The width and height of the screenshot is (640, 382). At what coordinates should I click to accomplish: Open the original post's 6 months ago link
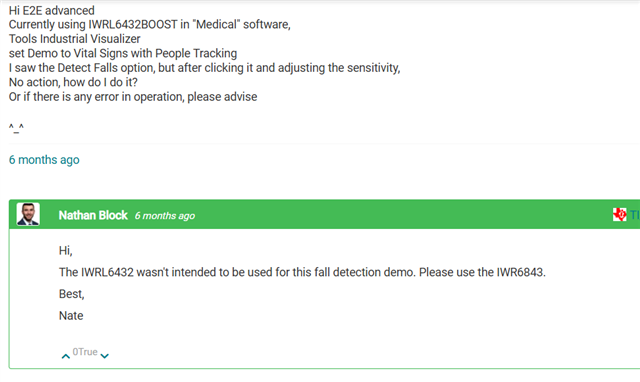tap(44, 160)
